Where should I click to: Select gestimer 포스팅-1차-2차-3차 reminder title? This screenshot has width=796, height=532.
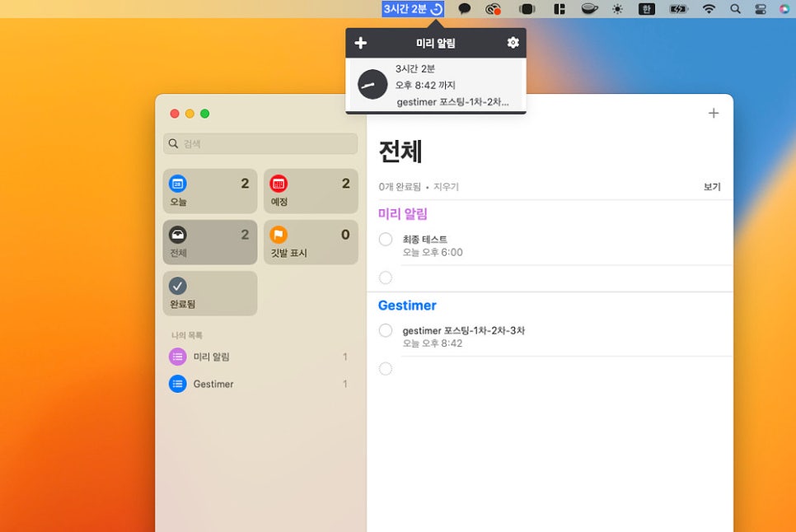[x=463, y=331]
